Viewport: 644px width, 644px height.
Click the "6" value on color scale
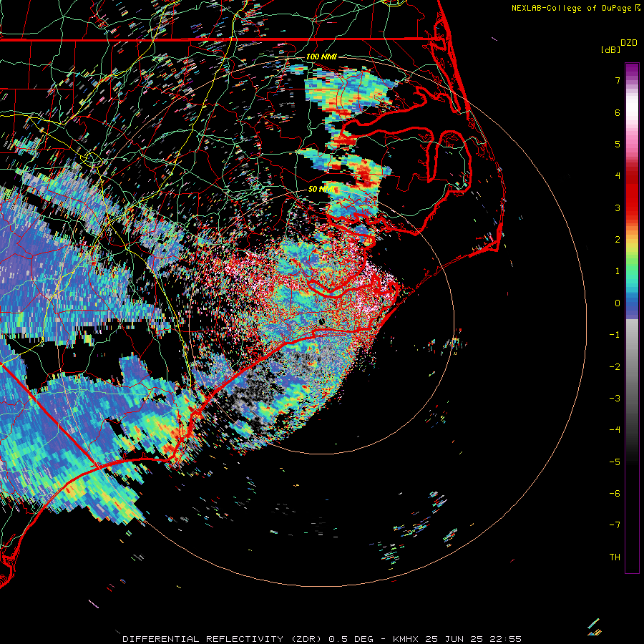click(x=618, y=112)
